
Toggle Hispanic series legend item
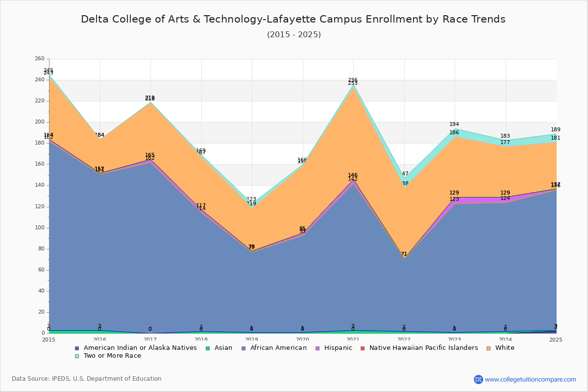click(333, 348)
